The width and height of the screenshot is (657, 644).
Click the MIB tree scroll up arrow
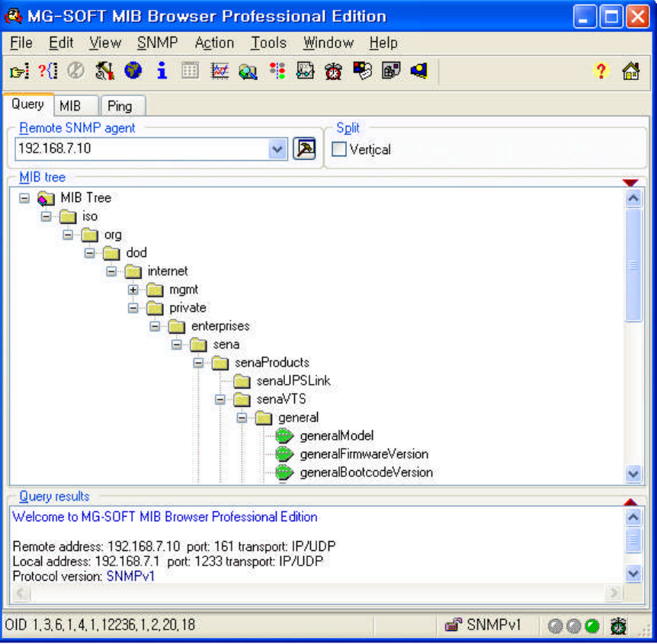(x=633, y=197)
